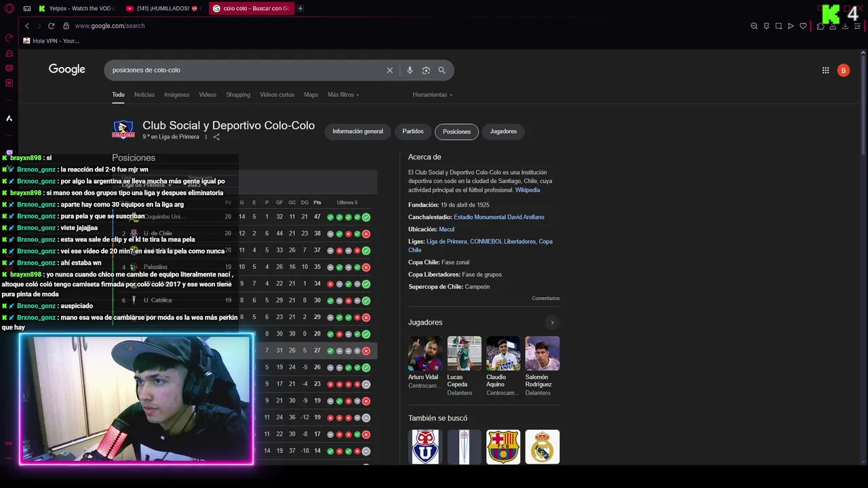This screenshot has height=488, width=868.
Task: Open Arturo Vidal player thumbnail
Action: point(425,354)
